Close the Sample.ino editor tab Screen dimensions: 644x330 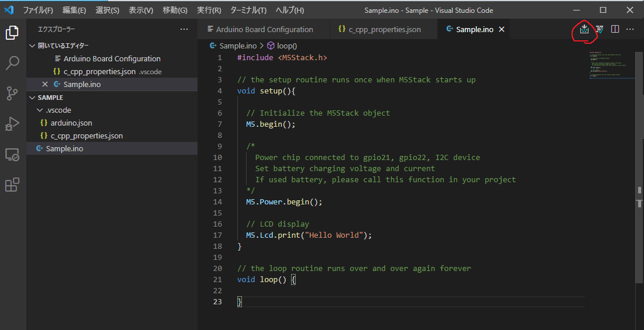coord(501,29)
